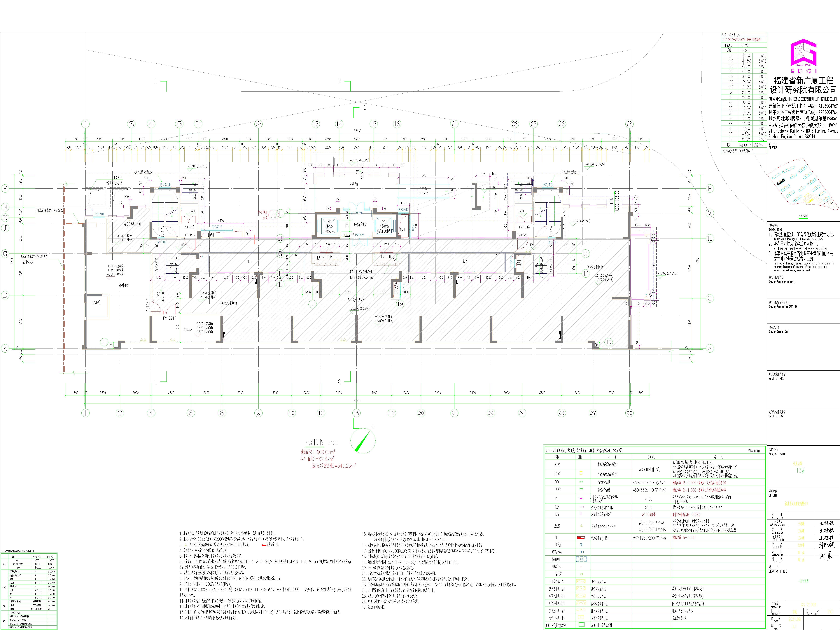Click the window tag 'BYC3015'
Viewport: 840px width, 630px height.
tap(217, 227)
